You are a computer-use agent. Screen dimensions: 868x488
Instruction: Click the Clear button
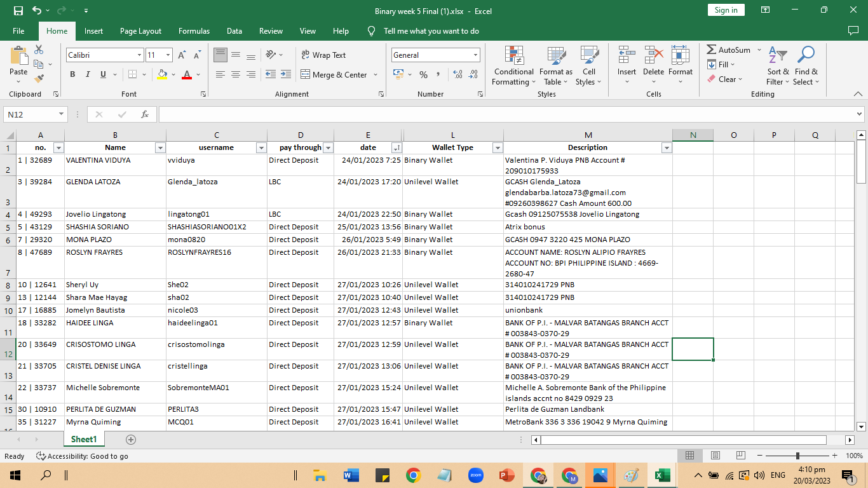coord(724,79)
